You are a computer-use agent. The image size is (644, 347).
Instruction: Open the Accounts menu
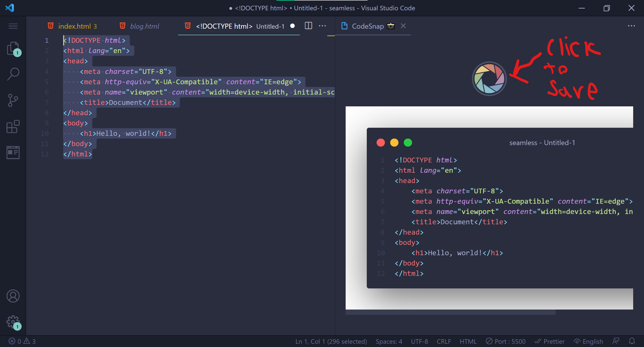13,296
